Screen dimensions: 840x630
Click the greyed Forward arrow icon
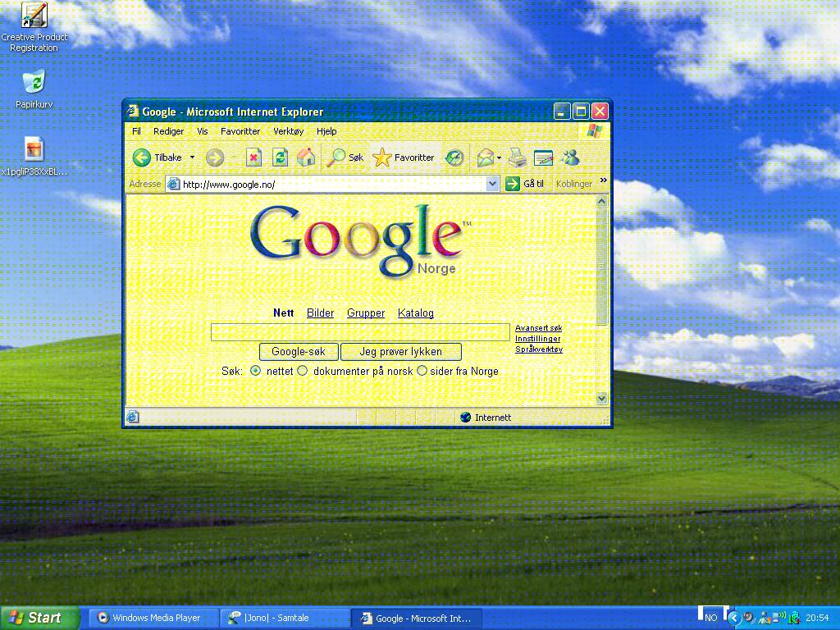tap(215, 157)
